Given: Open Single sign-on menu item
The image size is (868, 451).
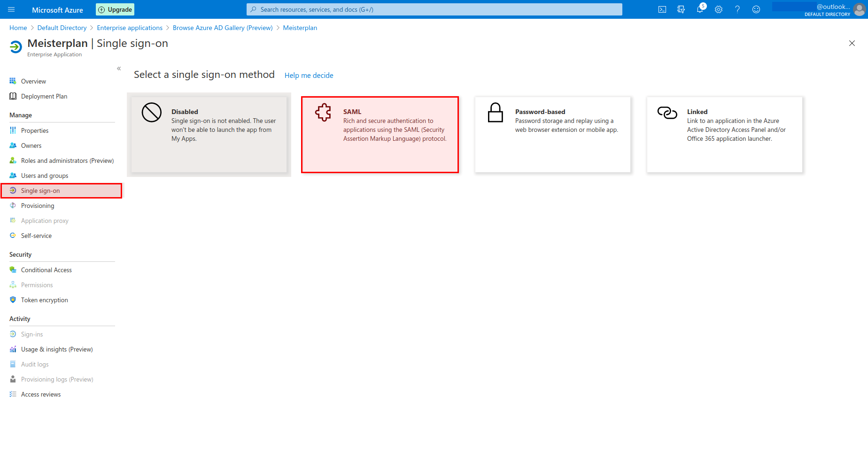Looking at the screenshot, I should 61,191.
